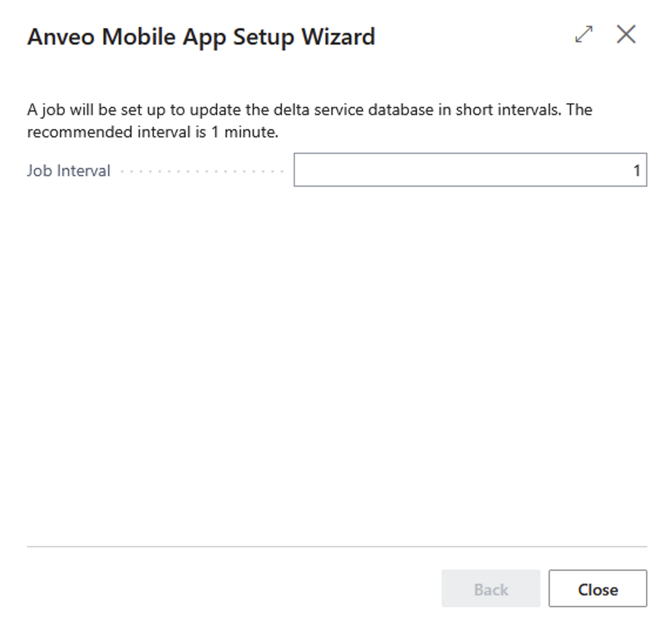
Task: Click the delta service database description text
Action: tap(310, 110)
